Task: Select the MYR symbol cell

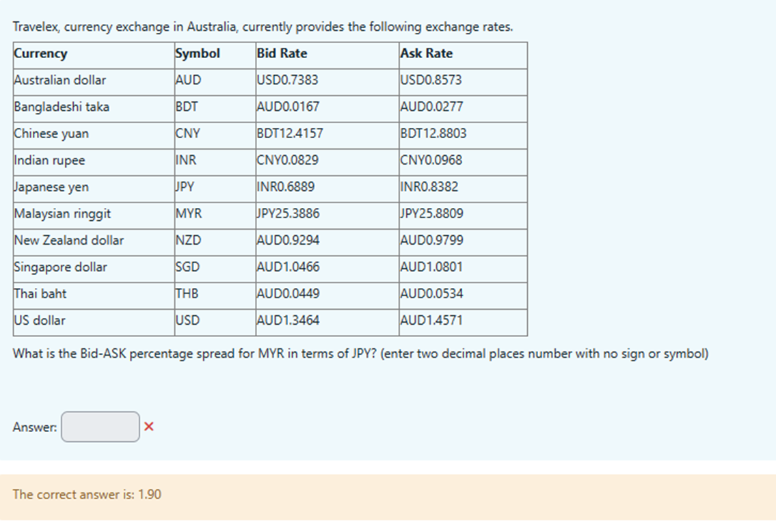Action: (x=191, y=213)
